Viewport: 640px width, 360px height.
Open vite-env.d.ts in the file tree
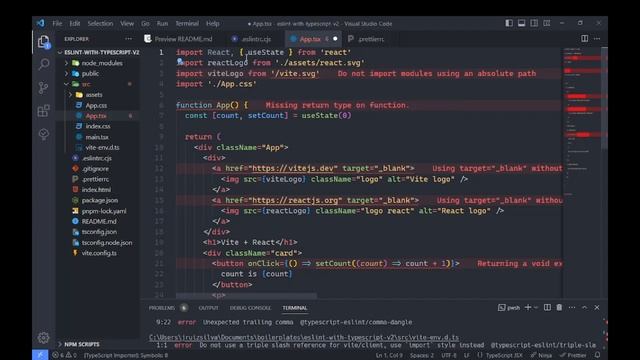tap(102, 147)
